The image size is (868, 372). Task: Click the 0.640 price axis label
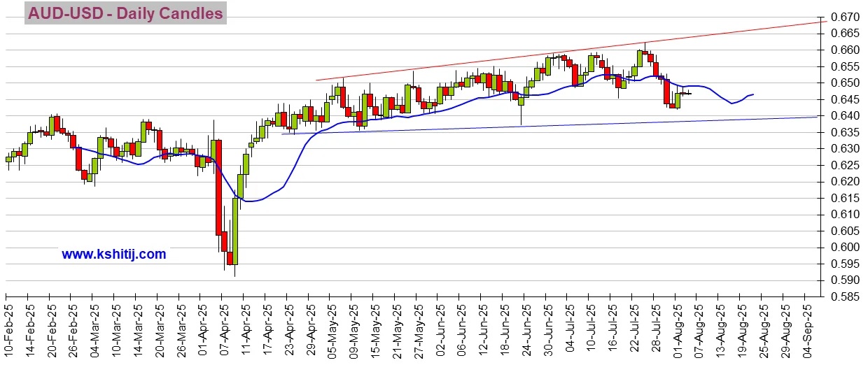pos(844,115)
